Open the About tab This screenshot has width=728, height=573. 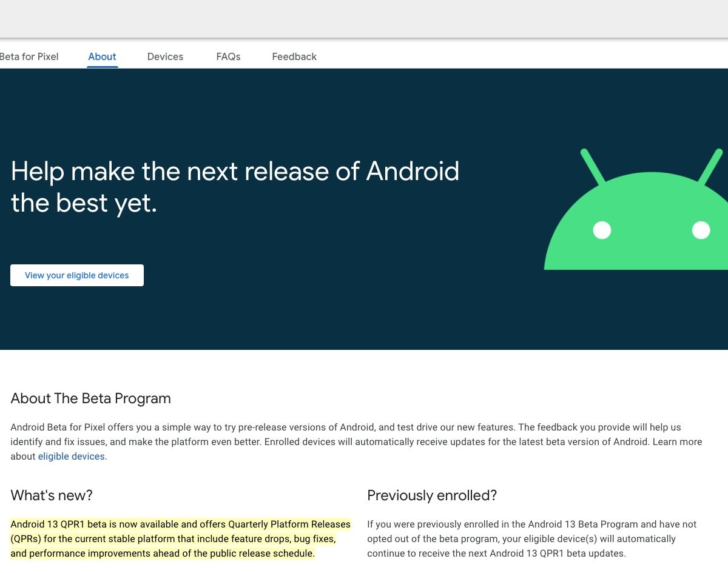click(x=102, y=56)
